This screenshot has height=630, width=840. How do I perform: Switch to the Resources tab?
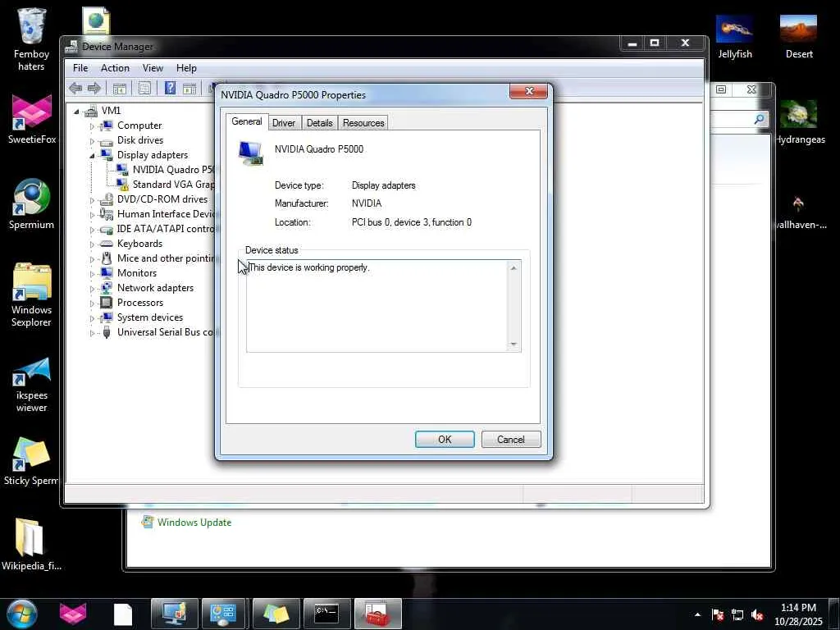pos(363,123)
